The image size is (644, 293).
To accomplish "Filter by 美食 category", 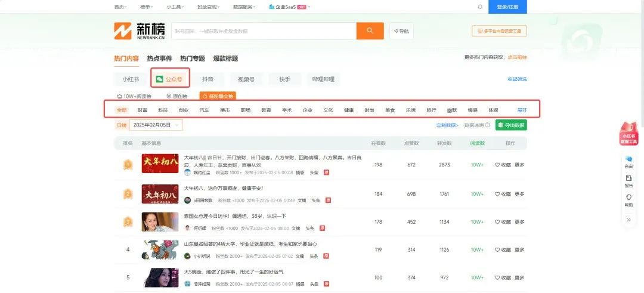I will [390, 110].
